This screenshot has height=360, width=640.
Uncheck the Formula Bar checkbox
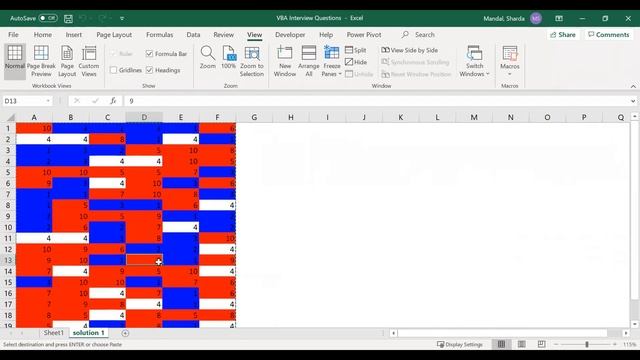149,53
